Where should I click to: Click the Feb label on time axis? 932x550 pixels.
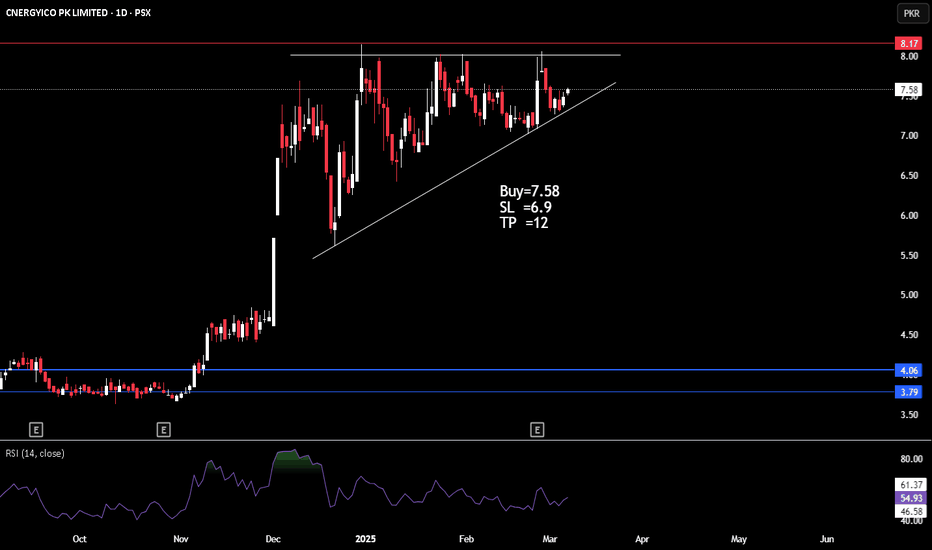[x=467, y=539]
